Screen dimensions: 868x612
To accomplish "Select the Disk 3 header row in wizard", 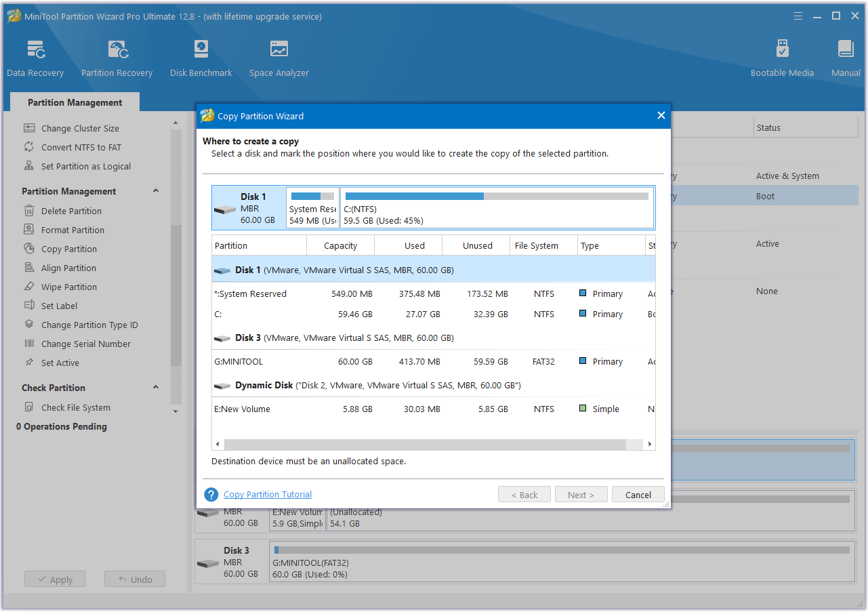I will coord(434,338).
